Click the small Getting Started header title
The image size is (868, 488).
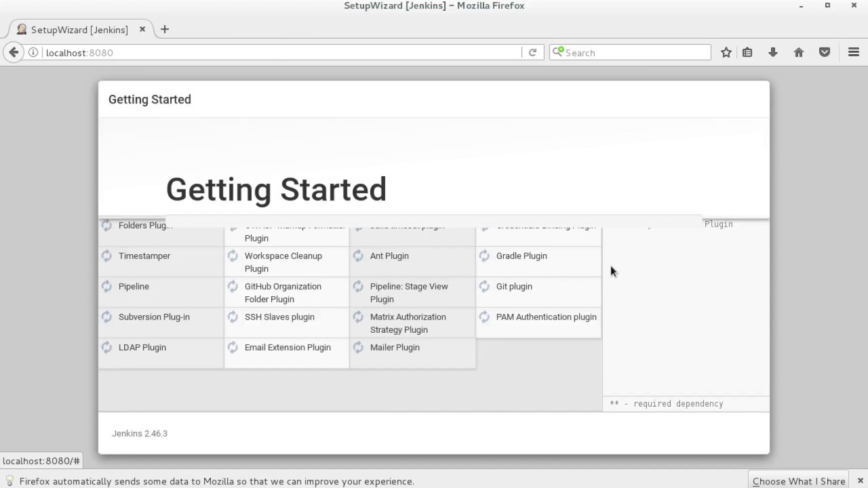pos(150,100)
